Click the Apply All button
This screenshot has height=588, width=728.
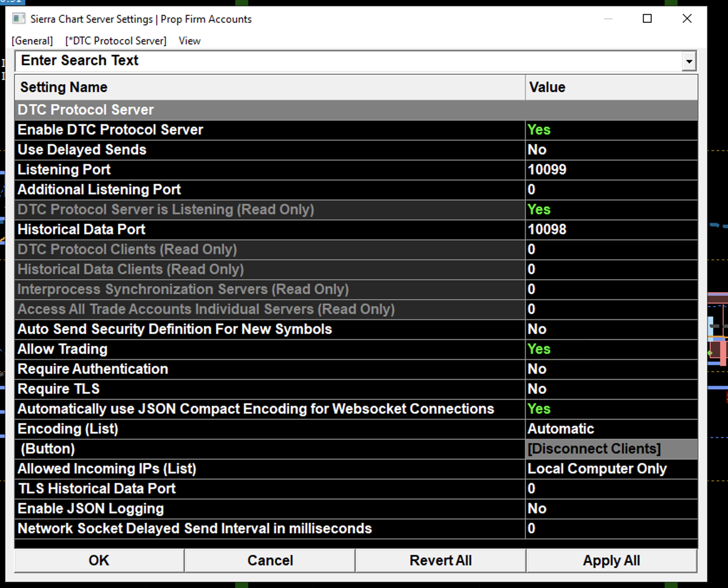tap(611, 560)
